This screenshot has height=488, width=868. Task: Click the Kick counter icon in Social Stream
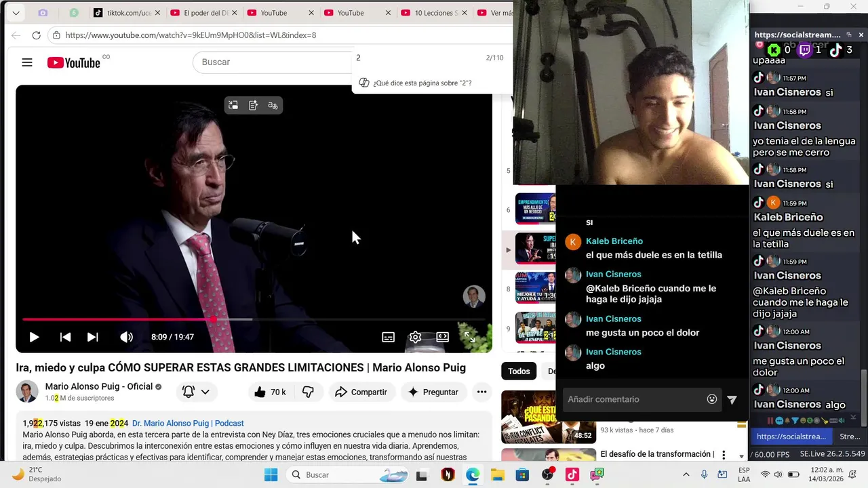tap(774, 49)
